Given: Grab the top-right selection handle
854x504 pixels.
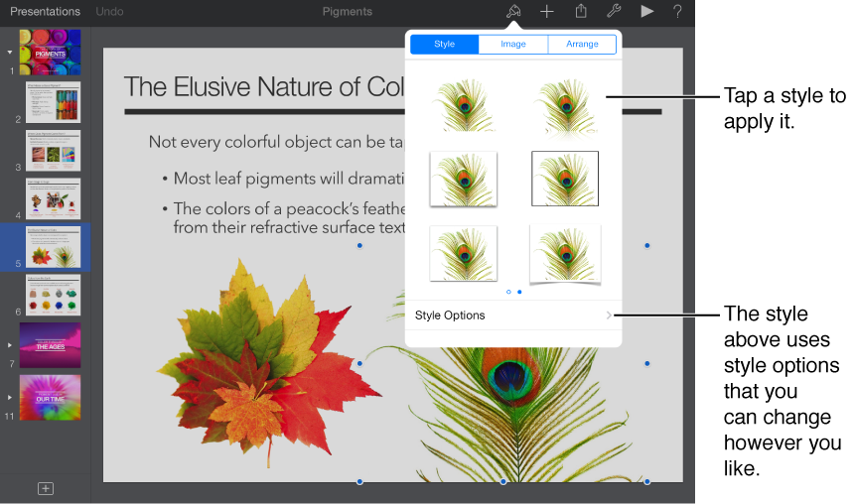Looking at the screenshot, I should (x=647, y=245).
